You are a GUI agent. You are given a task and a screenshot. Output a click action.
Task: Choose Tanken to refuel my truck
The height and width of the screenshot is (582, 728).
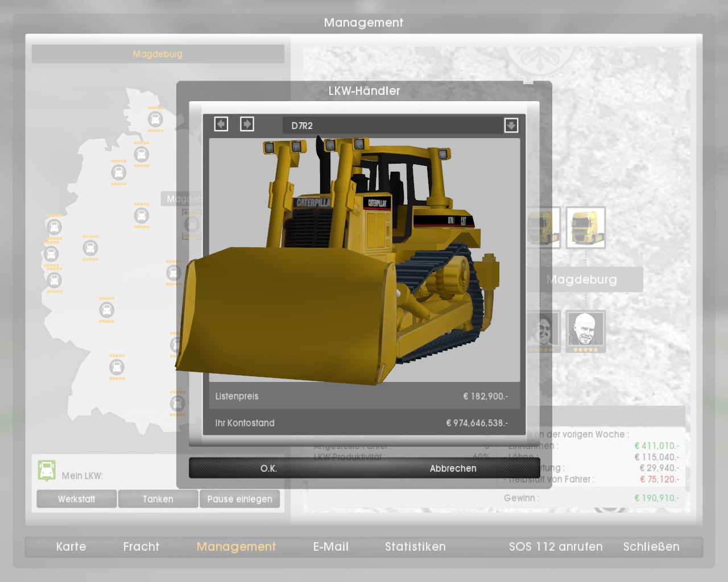click(158, 499)
